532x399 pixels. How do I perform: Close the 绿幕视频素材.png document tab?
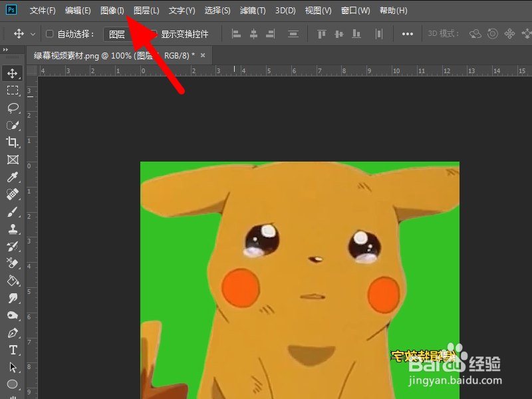coord(203,55)
